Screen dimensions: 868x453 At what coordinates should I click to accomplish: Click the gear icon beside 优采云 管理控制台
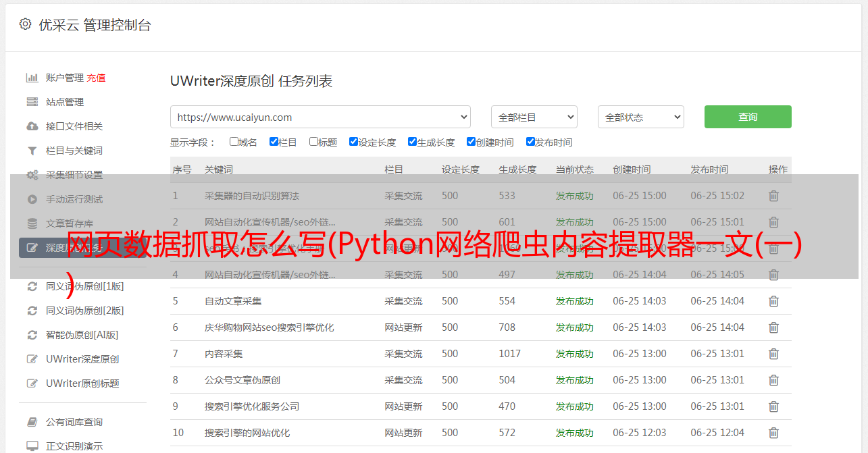pyautogui.click(x=25, y=24)
